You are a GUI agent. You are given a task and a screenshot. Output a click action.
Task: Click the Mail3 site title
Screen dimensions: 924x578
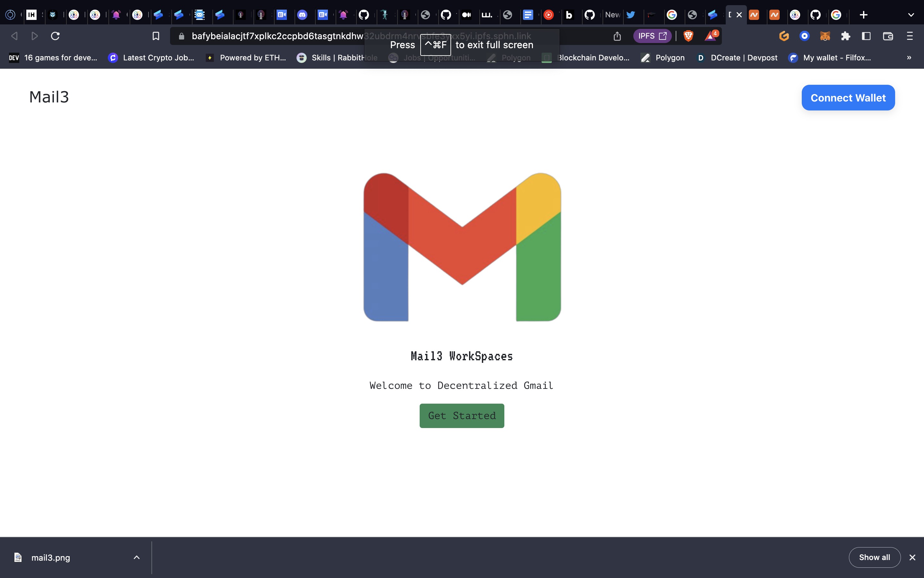pyautogui.click(x=49, y=97)
